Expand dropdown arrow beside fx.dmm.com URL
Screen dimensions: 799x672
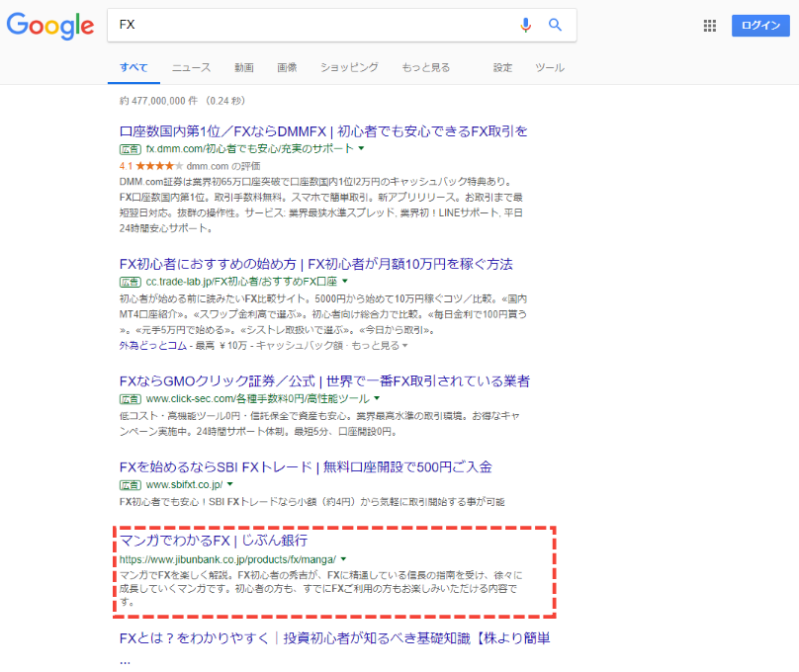[x=361, y=148]
